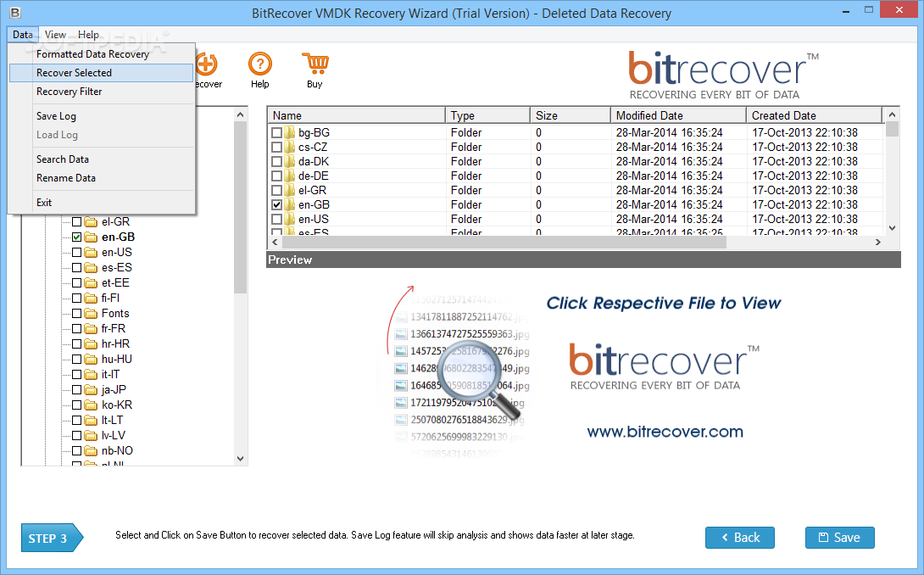Check the Fonts checkbox in folder tree
The width and height of the screenshot is (924, 575).
(76, 313)
